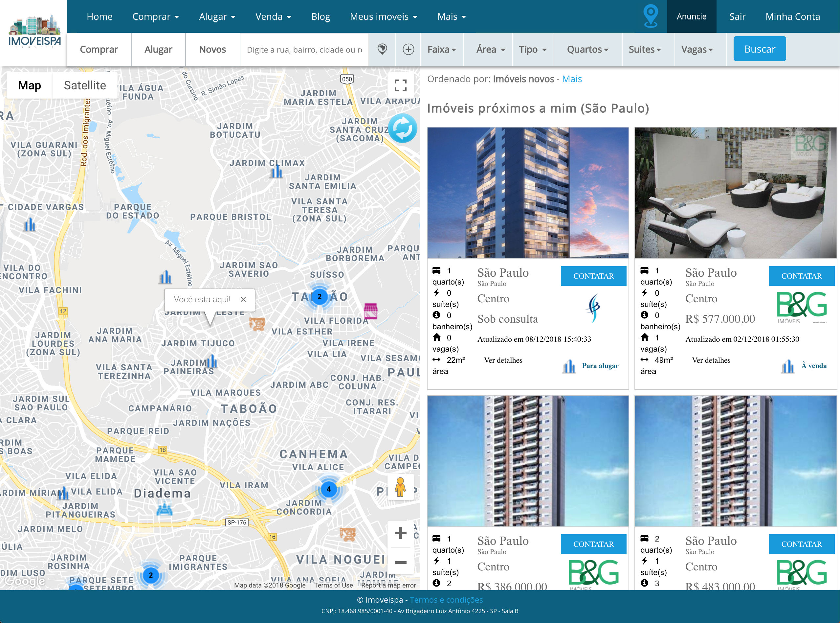
Task: Click the Imoveispa logo
Action: (34, 31)
